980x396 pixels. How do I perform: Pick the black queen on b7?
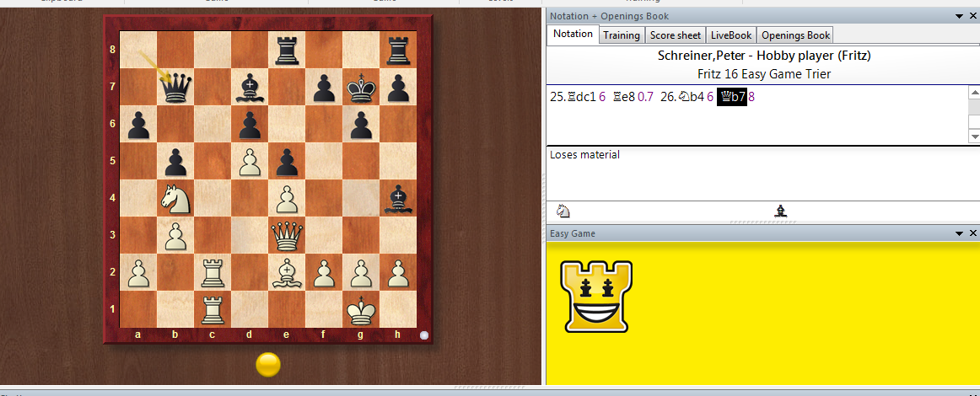coord(175,87)
